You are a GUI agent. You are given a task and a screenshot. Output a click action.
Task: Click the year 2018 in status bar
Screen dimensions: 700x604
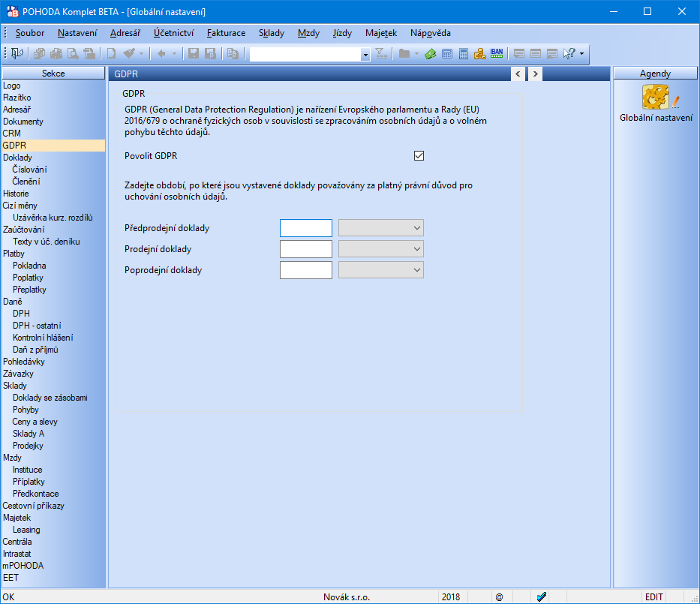[x=451, y=596]
